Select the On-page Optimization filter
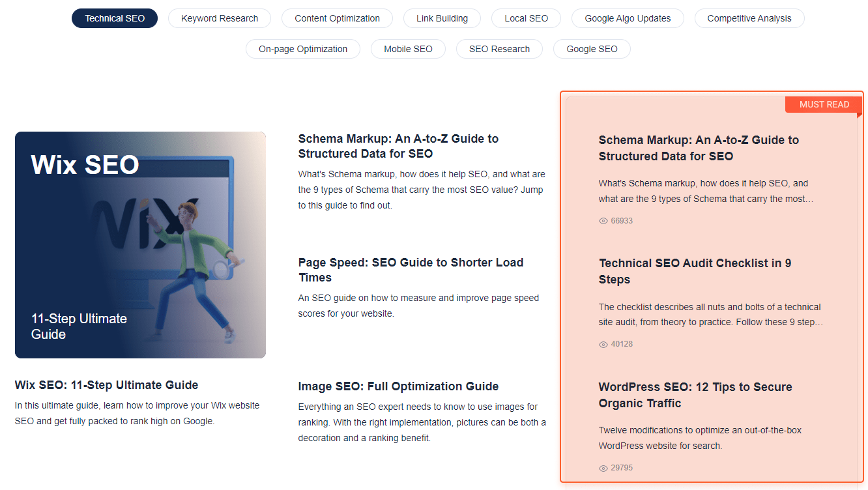This screenshot has height=490, width=868. (303, 49)
